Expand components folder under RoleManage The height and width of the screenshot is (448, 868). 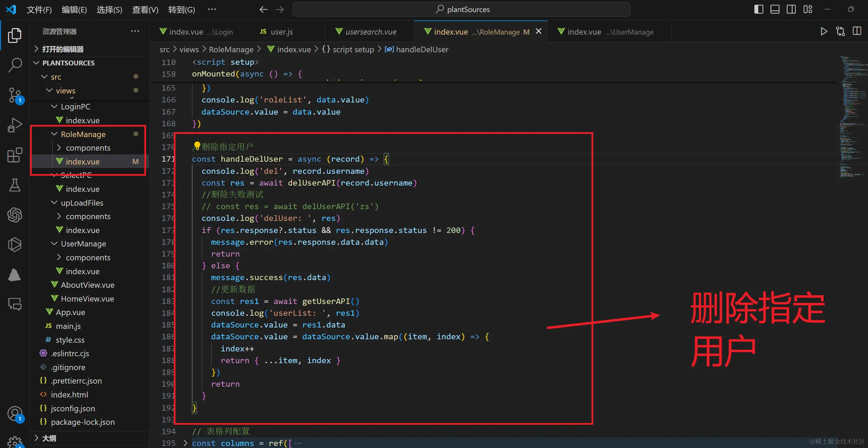[x=89, y=148]
